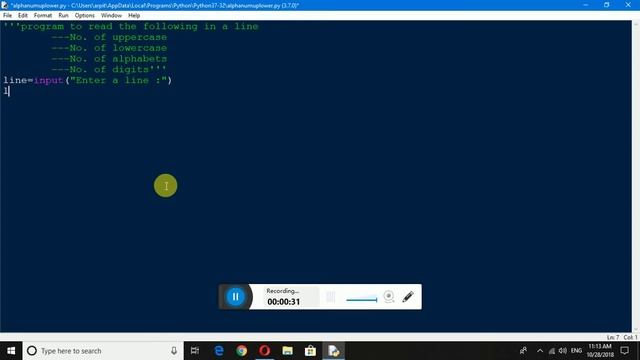Show hidden system tray icons
Viewport: 640px width, 360px height.
pyautogui.click(x=540, y=351)
